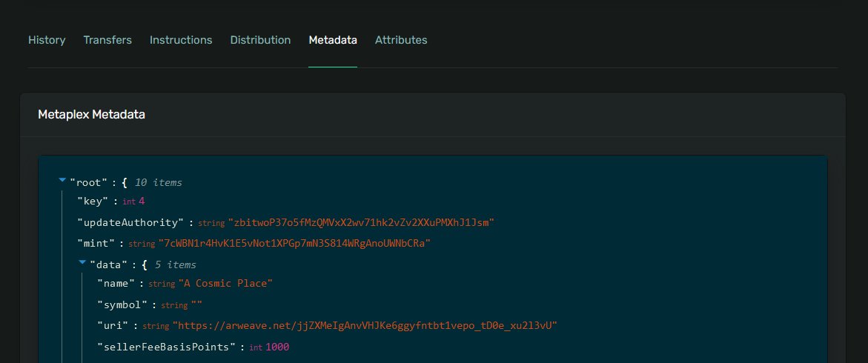
Task: Collapse the "root" JSON node
Action: coord(62,181)
